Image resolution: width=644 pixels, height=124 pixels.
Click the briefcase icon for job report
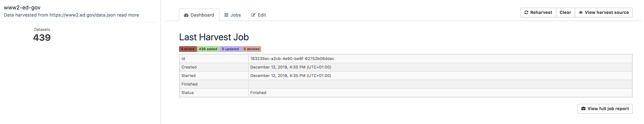(x=583, y=109)
